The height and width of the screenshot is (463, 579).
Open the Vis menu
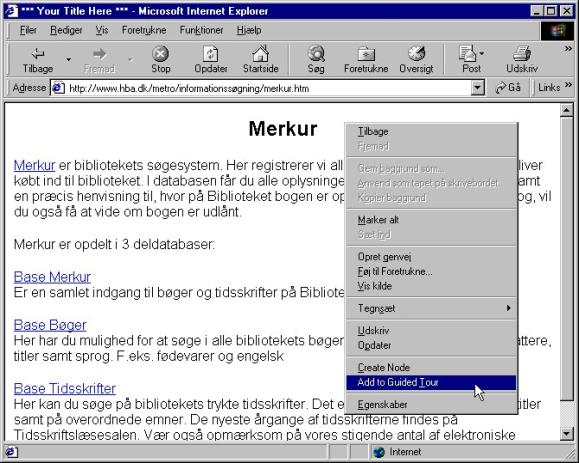[102, 30]
